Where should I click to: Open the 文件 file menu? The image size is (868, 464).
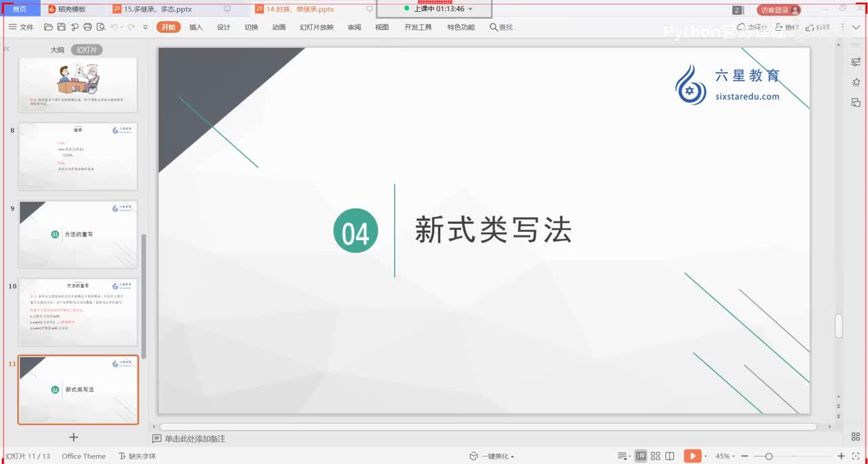point(21,27)
